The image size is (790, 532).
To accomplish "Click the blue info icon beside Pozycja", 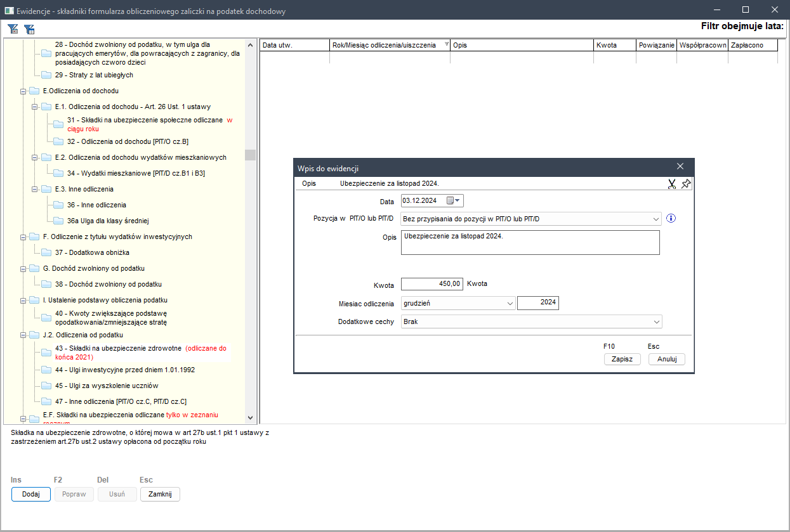I will coord(671,219).
